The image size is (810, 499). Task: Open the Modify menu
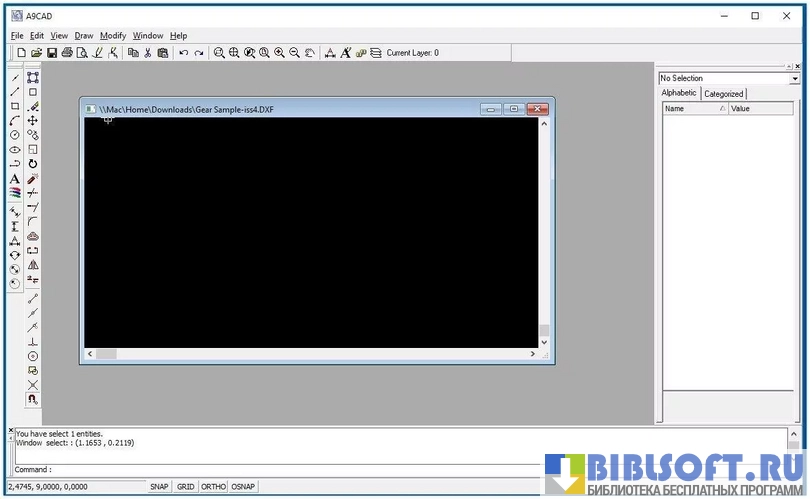coord(113,35)
